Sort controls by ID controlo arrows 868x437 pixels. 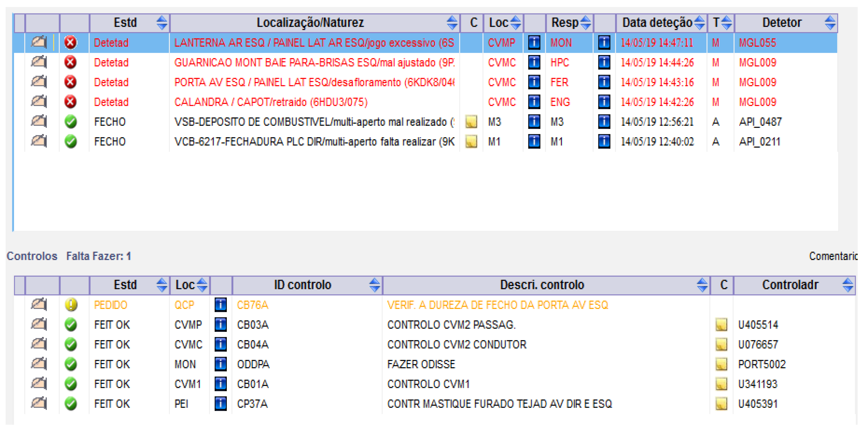click(374, 285)
